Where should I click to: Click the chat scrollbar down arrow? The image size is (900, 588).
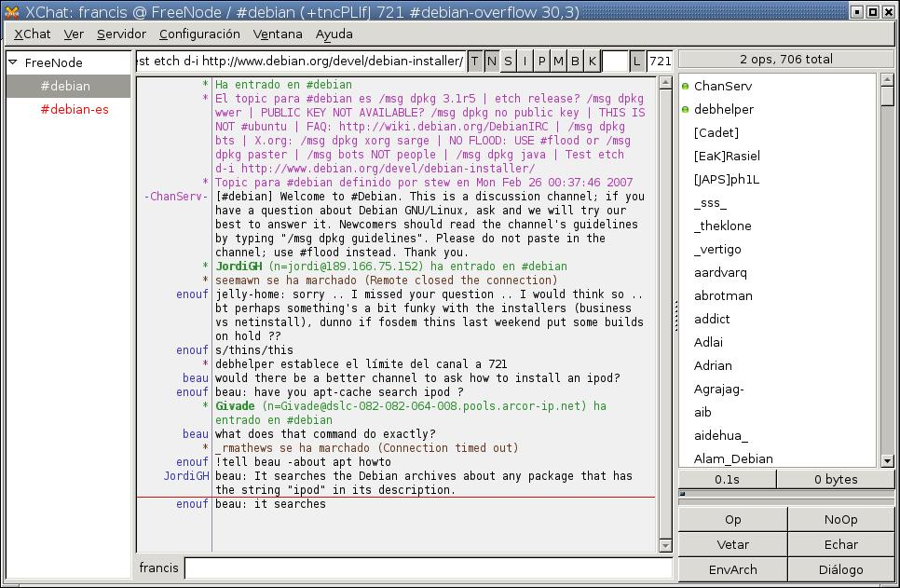665,545
